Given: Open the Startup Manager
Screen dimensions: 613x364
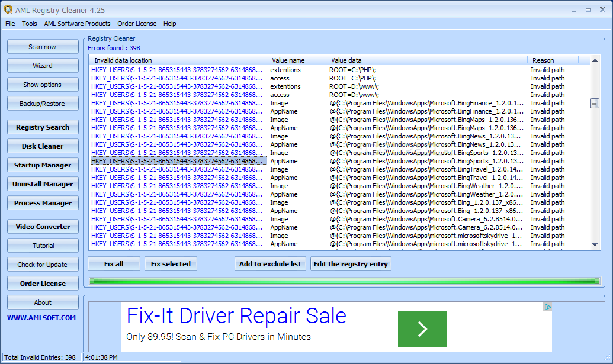Looking at the screenshot, I should 43,165.
